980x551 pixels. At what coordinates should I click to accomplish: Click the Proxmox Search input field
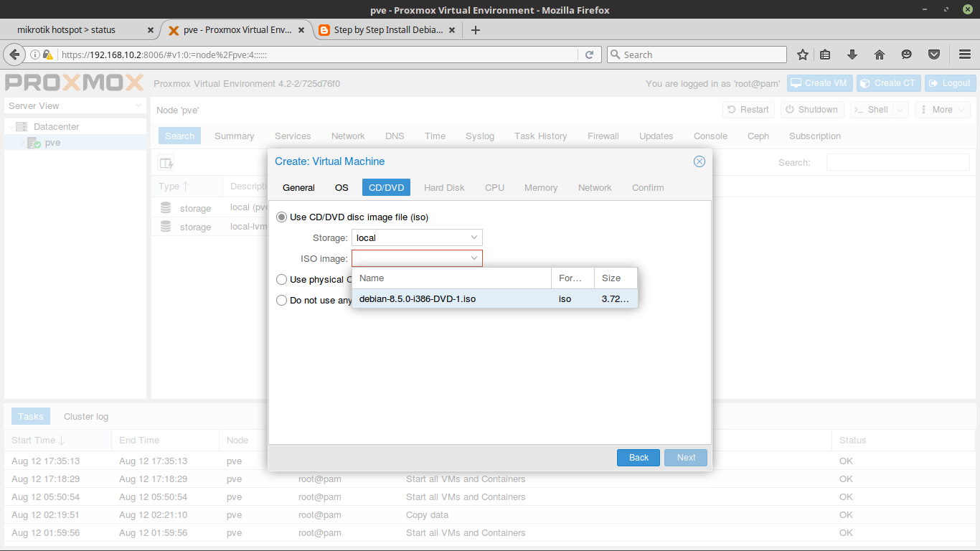897,162
